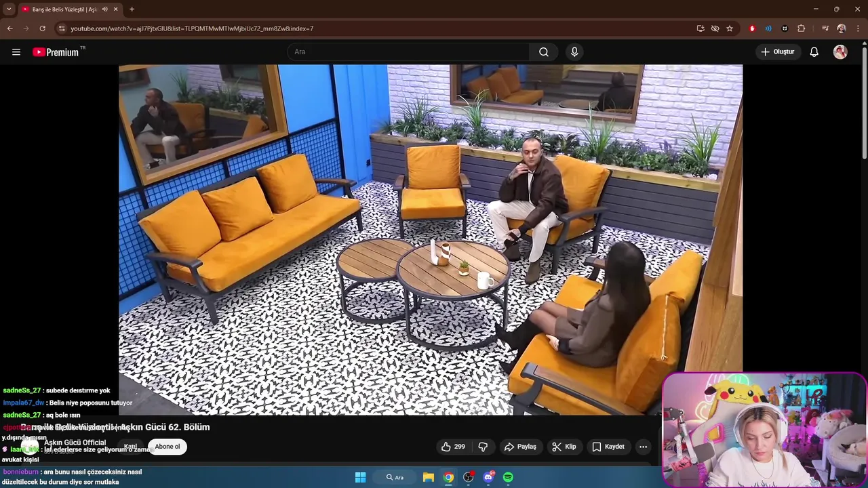Open YouTube notifications bell
This screenshot has height=488, width=868.
pos(814,52)
